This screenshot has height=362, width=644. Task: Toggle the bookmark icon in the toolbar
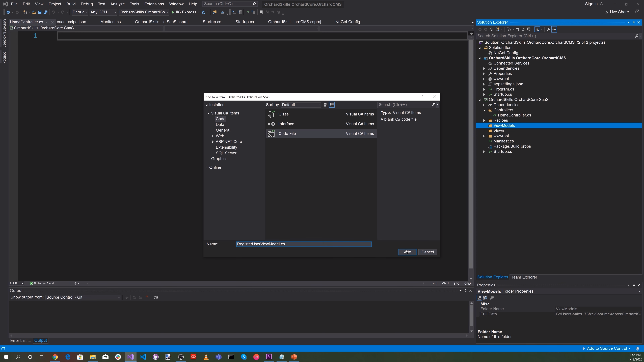pyautogui.click(x=261, y=12)
